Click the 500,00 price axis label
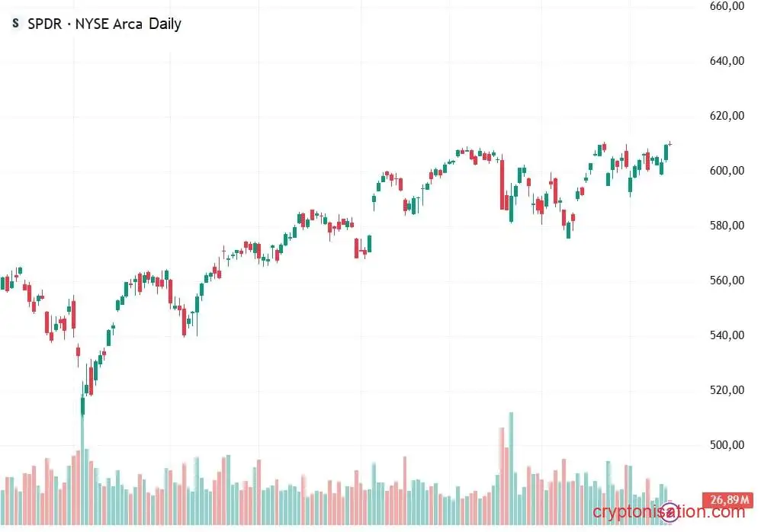The image size is (761, 532). 727,444
